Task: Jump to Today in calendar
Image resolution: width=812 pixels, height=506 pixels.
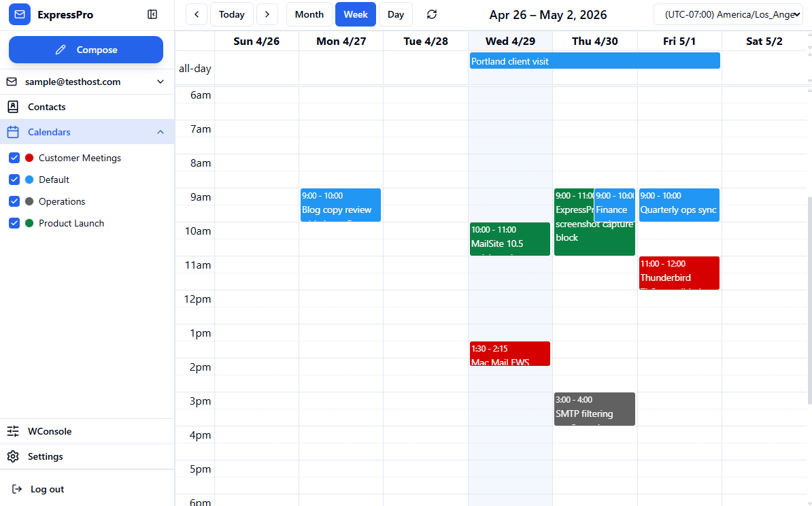Action: [231, 14]
